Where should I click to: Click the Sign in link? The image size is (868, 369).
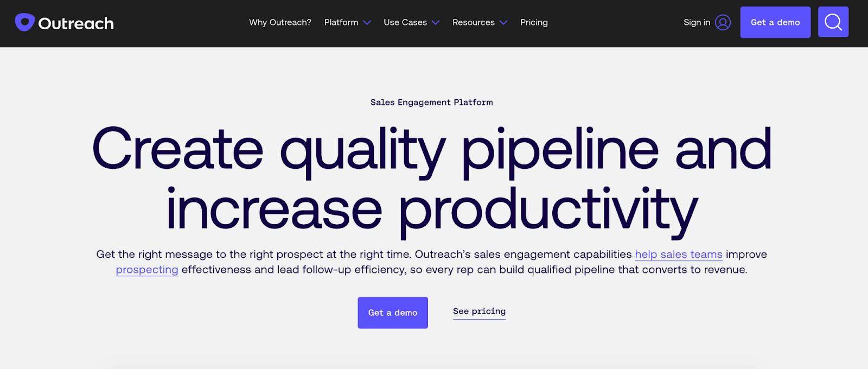[697, 22]
